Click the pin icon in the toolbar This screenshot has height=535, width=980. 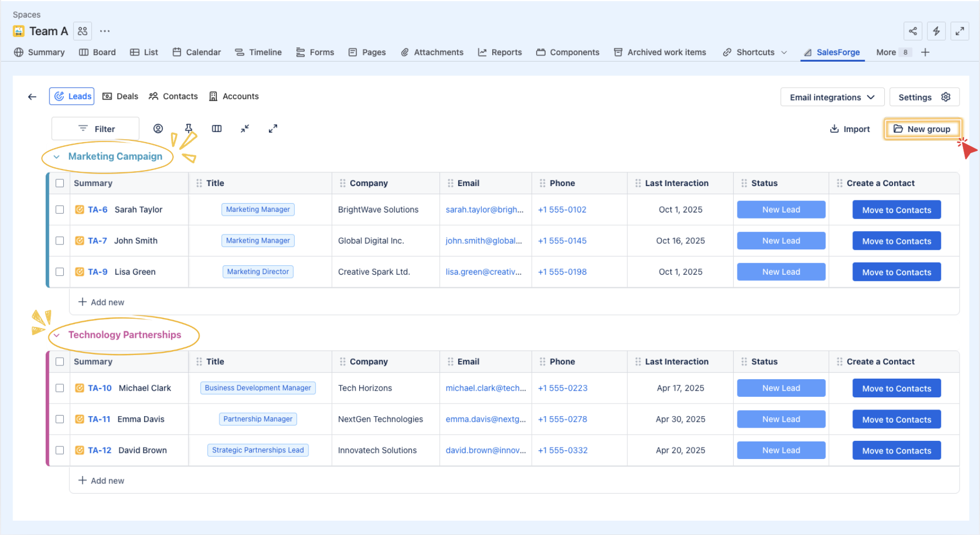[189, 128]
